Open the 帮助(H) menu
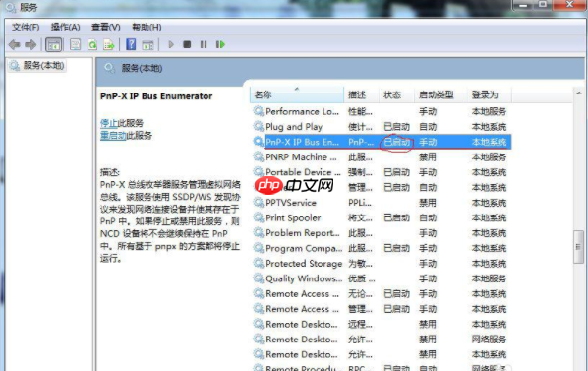Viewport: 588px width, 371px height. click(x=147, y=27)
